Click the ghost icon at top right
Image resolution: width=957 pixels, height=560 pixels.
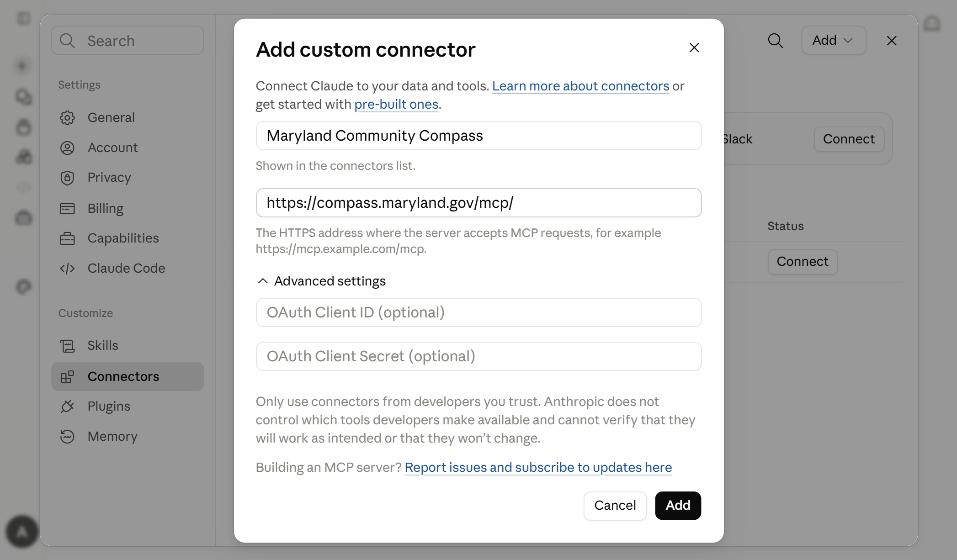coord(932,24)
